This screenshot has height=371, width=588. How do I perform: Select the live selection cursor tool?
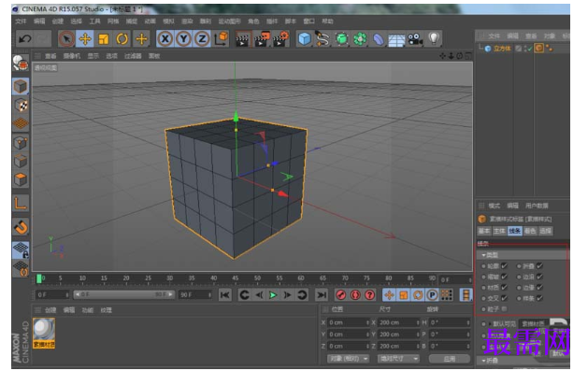click(x=66, y=38)
